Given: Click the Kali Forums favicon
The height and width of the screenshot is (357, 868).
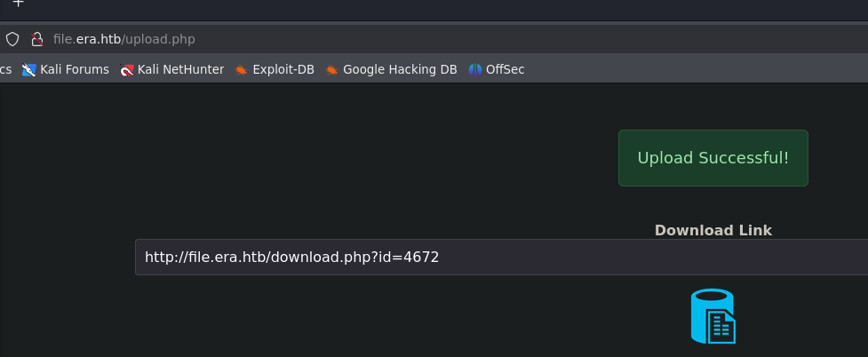Looking at the screenshot, I should click(x=28, y=70).
